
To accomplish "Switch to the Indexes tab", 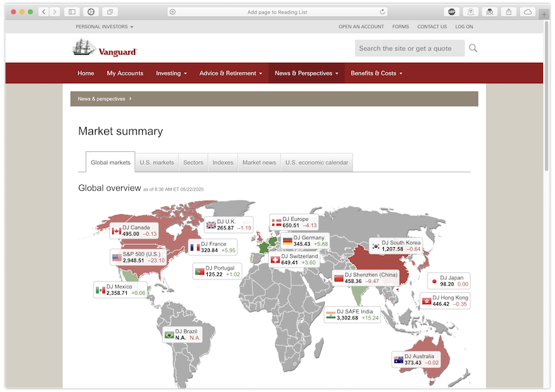I will tap(223, 163).
